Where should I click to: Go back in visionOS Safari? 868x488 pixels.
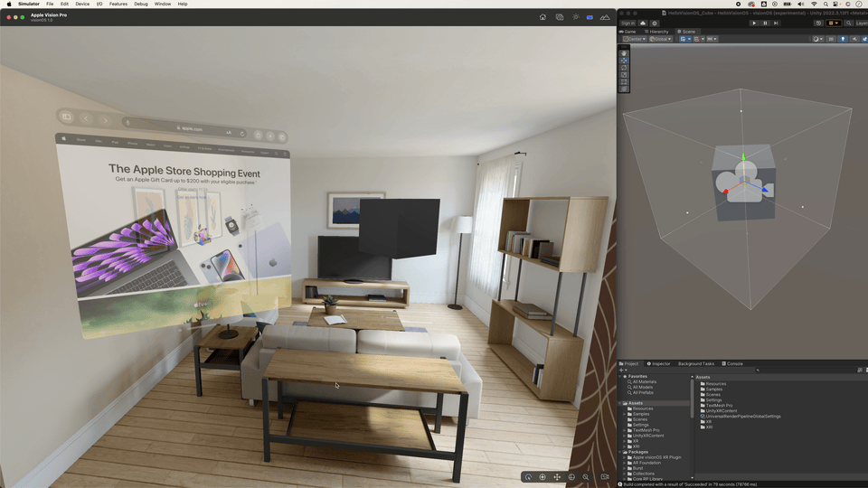86,118
